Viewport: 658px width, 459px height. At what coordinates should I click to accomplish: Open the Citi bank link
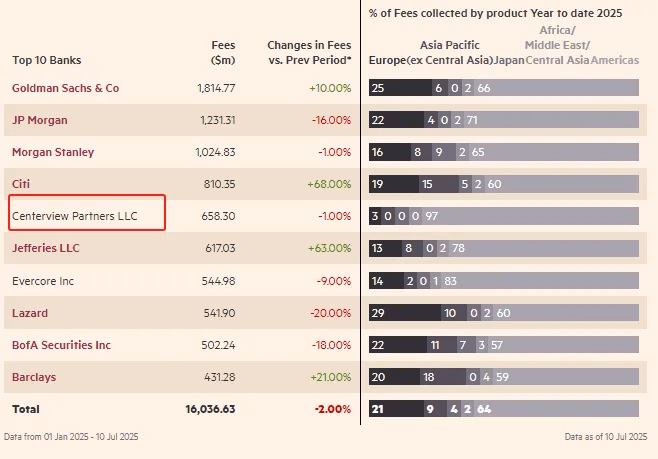[21, 184]
